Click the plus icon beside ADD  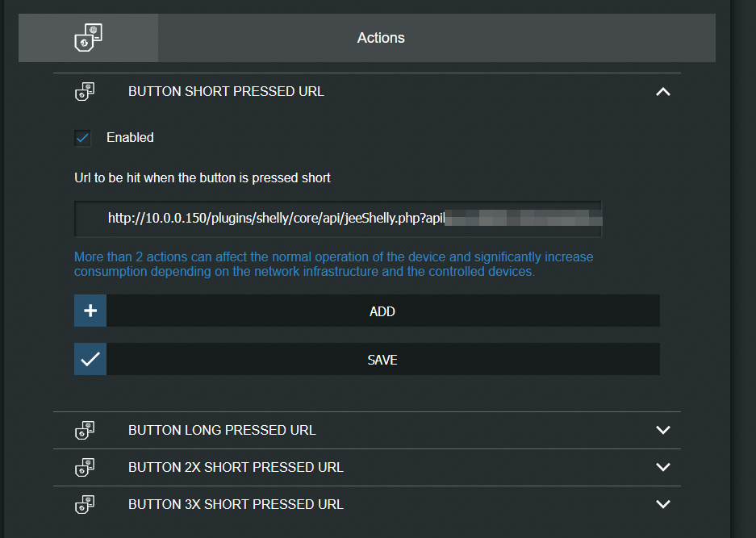pyautogui.click(x=90, y=311)
